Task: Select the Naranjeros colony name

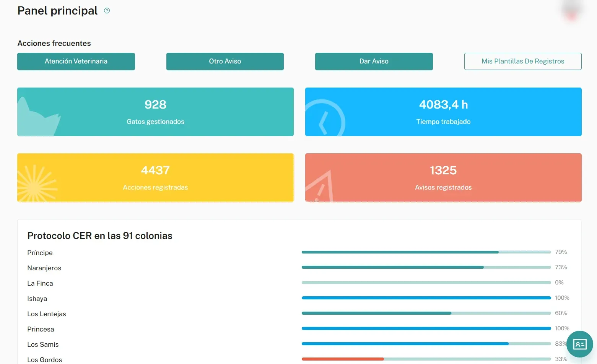Action: (x=44, y=268)
